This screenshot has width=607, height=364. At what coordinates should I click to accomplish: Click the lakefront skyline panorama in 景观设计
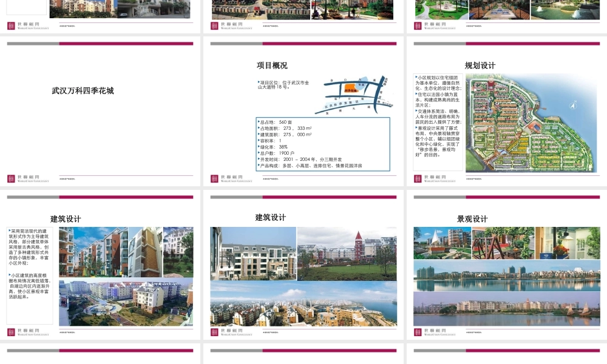507,275
